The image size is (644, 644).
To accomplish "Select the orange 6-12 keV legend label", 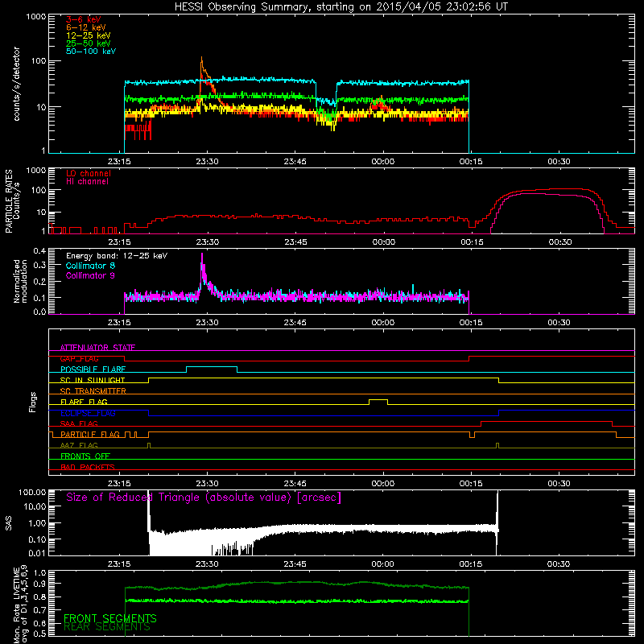I will click(x=86, y=27).
